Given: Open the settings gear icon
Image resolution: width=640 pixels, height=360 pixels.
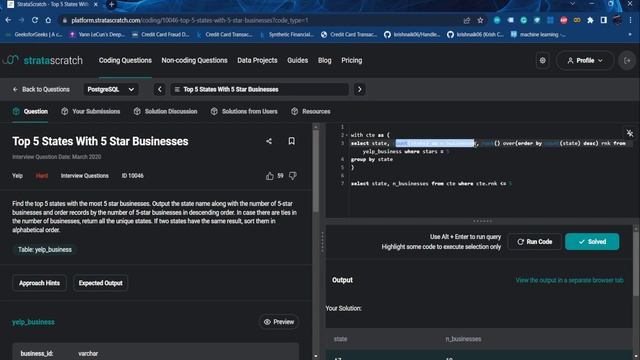Looking at the screenshot, I should coord(542,60).
